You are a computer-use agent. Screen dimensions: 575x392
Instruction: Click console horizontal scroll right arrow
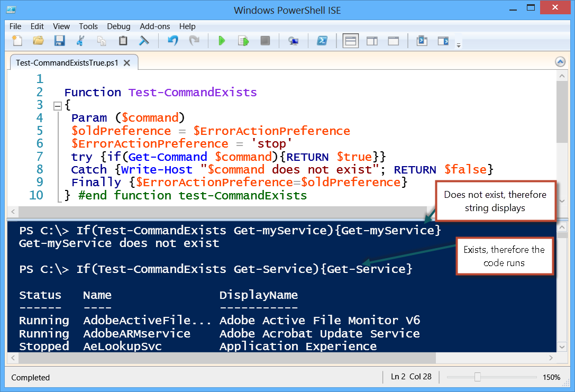551,358
